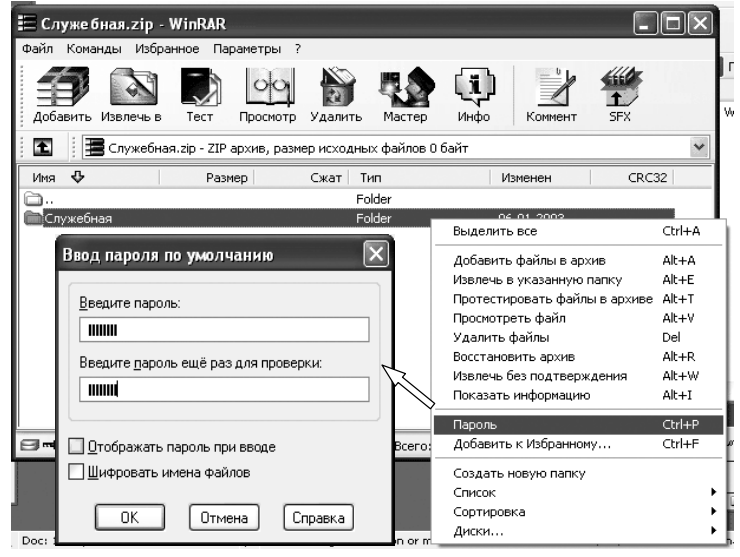The width and height of the screenshot is (740, 557).
Task: Click the Коммент toolbar icon
Action: pyautogui.click(x=551, y=94)
